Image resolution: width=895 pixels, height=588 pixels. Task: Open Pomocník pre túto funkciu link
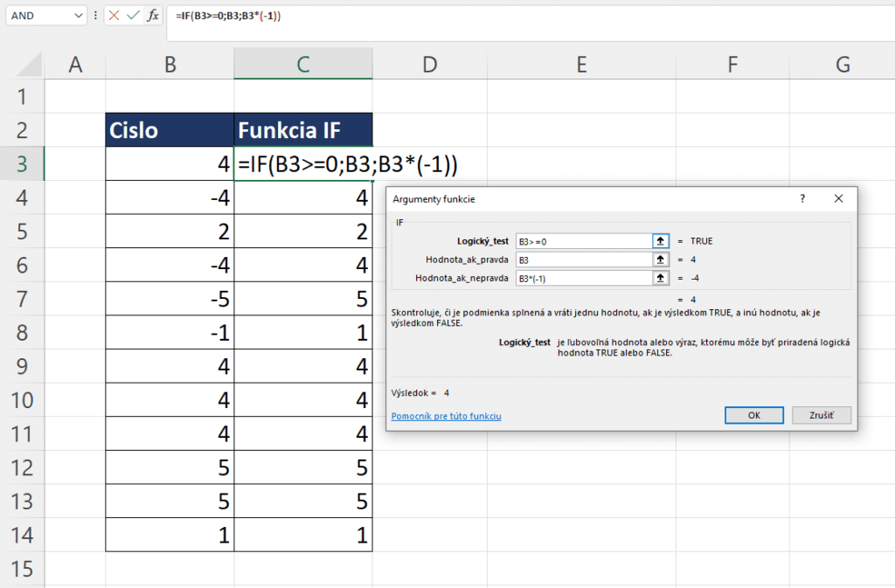446,416
